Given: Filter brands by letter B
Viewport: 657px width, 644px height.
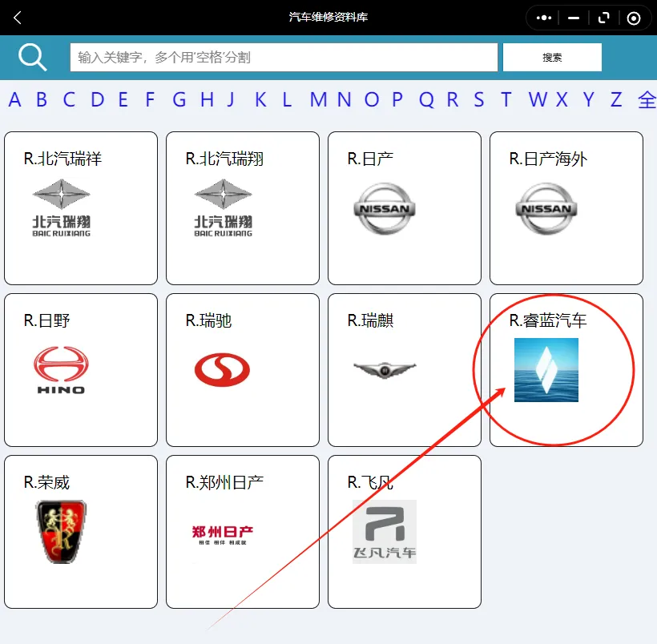Looking at the screenshot, I should coord(42,99).
